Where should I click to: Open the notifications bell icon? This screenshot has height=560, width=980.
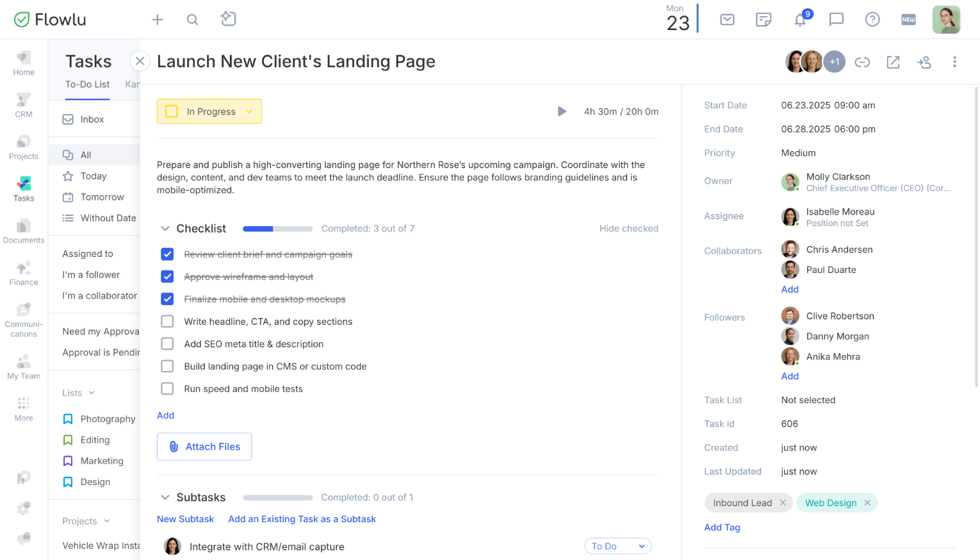[x=800, y=20]
